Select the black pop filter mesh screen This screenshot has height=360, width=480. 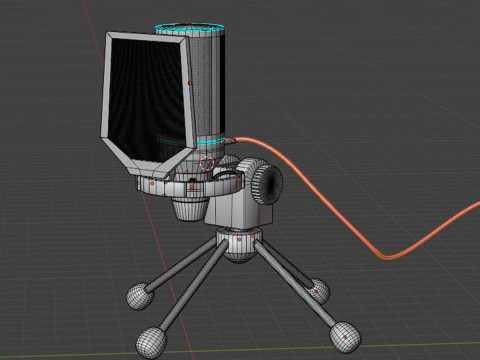[x=147, y=100]
